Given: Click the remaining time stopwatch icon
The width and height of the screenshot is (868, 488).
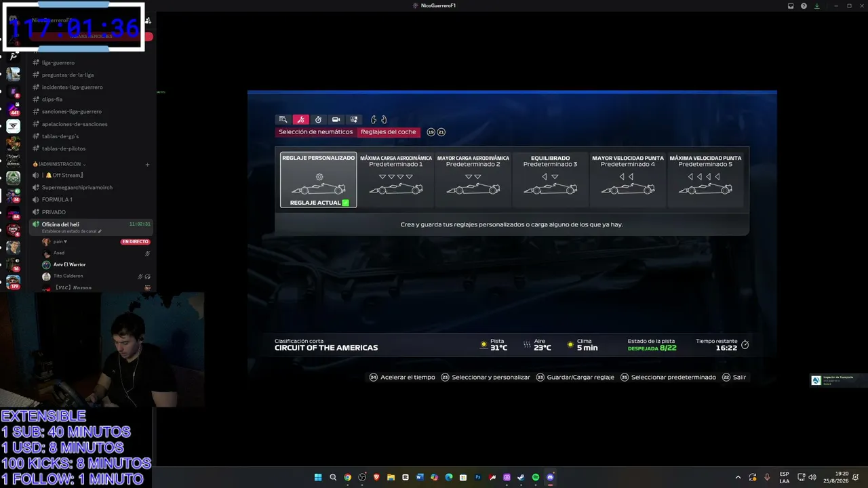Looking at the screenshot, I should 745,345.
